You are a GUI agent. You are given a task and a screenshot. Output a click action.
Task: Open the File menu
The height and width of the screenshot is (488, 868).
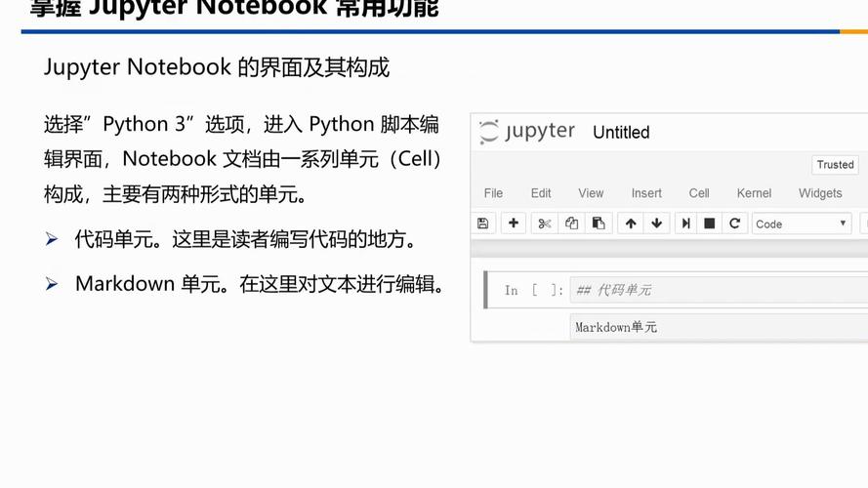pyautogui.click(x=493, y=193)
